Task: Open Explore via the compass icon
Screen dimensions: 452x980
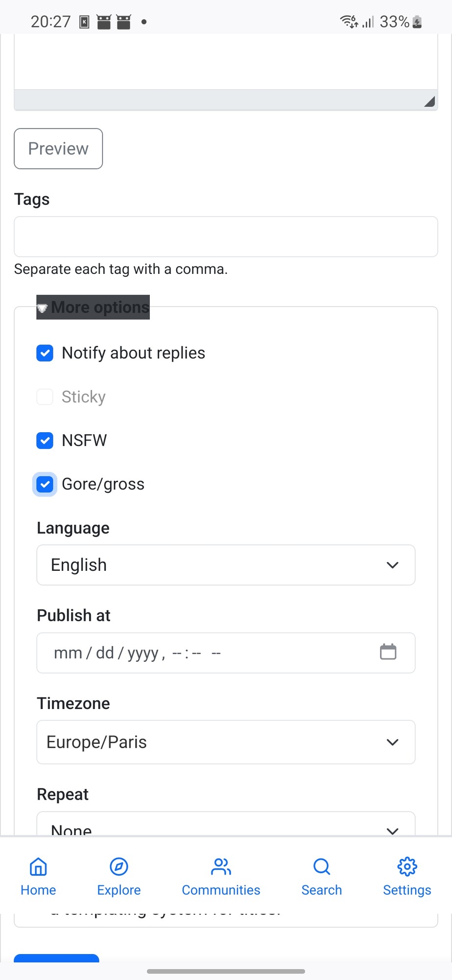Action: (119, 867)
